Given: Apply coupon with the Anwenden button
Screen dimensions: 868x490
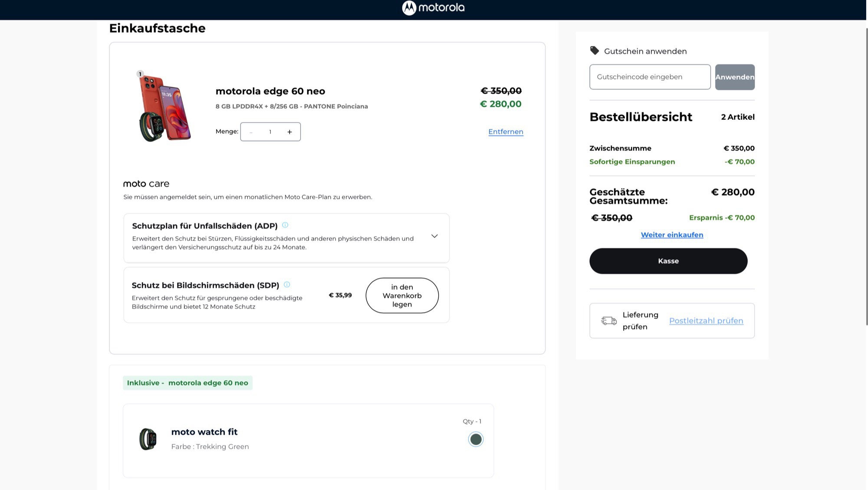Looking at the screenshot, I should point(735,77).
